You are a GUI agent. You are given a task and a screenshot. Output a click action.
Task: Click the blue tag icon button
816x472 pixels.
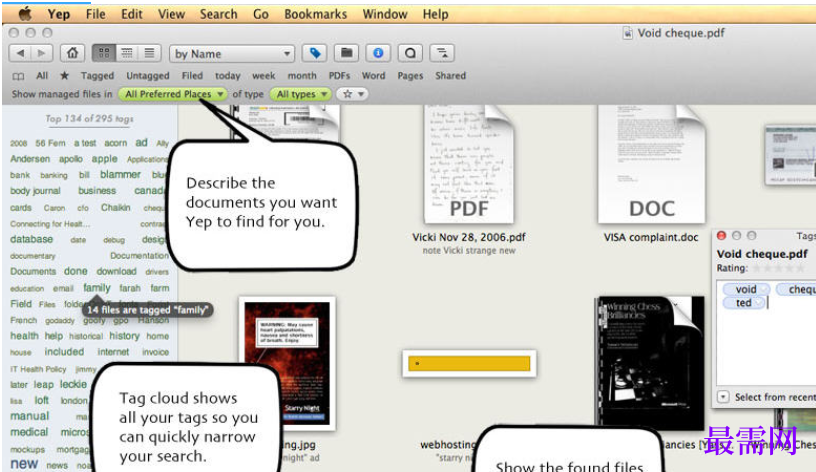[315, 53]
